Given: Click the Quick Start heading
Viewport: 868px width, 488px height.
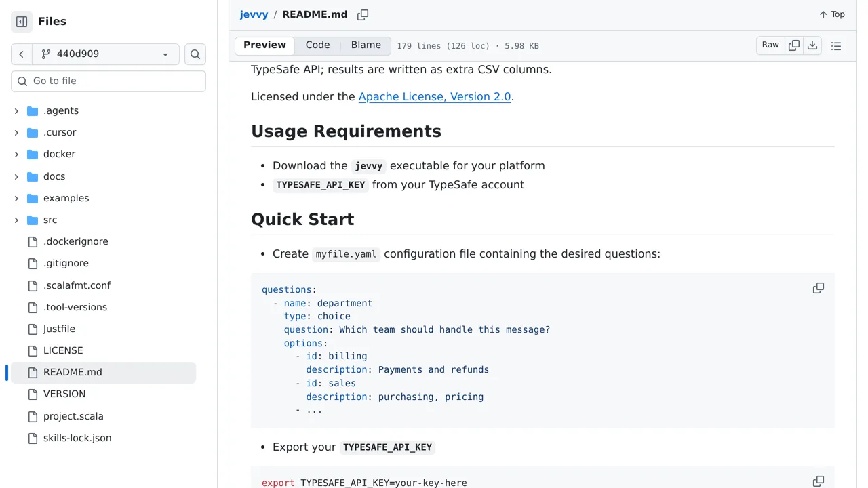Looking at the screenshot, I should click(x=302, y=220).
